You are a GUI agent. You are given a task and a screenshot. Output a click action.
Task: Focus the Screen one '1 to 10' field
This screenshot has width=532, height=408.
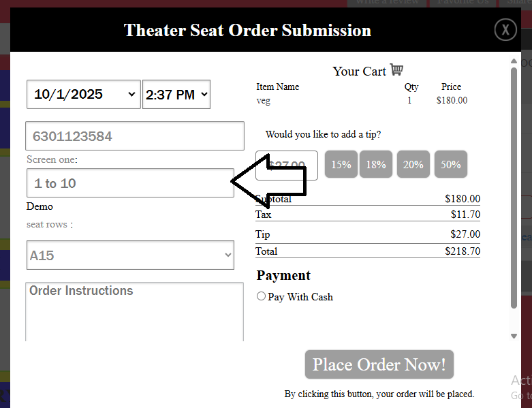point(130,183)
